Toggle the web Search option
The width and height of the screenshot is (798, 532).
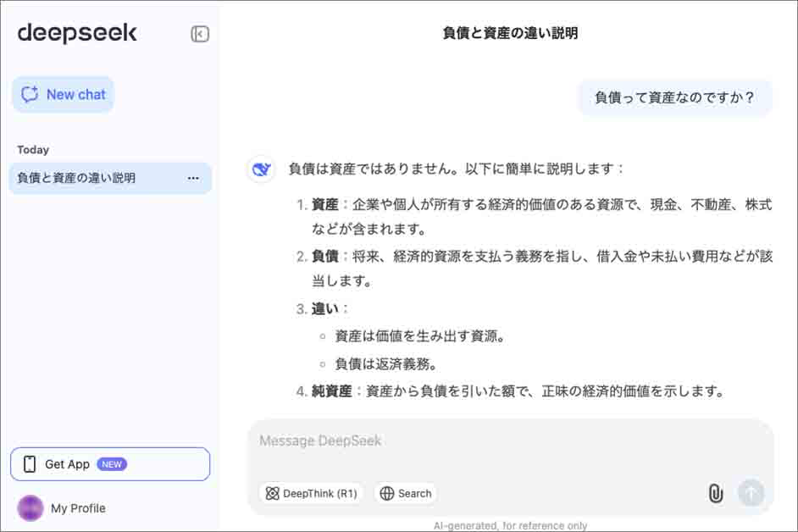[x=406, y=493]
